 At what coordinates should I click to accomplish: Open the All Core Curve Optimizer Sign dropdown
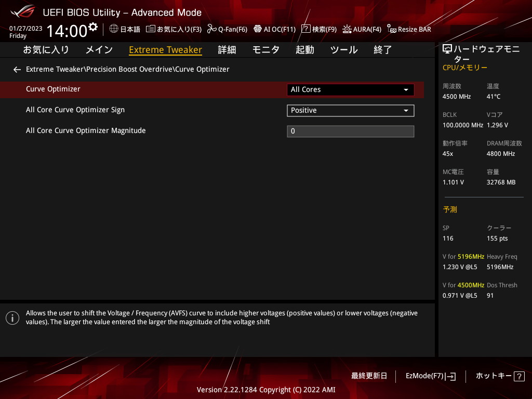point(351,111)
